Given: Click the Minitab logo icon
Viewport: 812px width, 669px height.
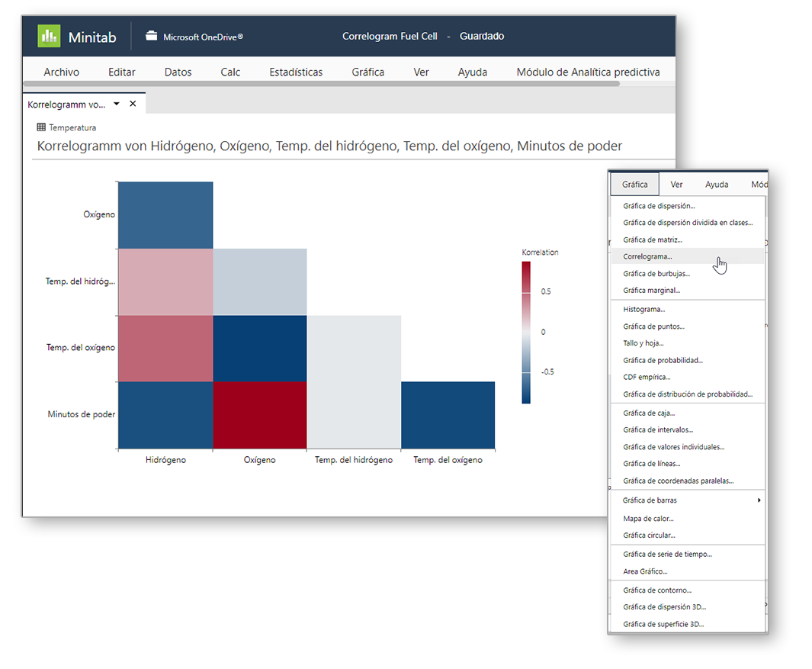Looking at the screenshot, I should click(50, 36).
